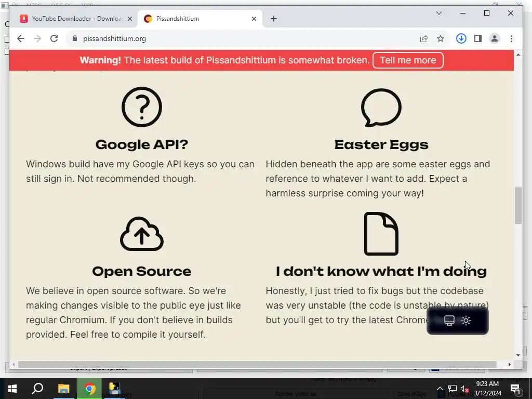This screenshot has width=532, height=399.
Task: Open a new browser tab
Action: tap(274, 19)
